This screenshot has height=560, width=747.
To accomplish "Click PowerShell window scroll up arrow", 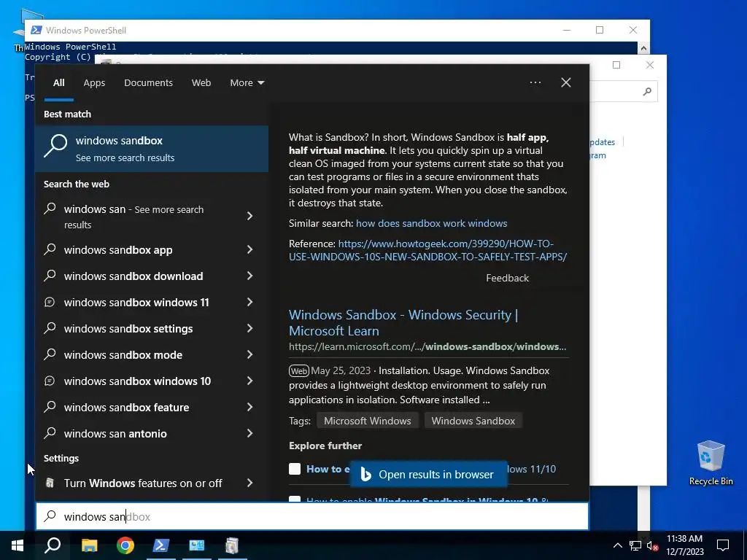I will (643, 47).
